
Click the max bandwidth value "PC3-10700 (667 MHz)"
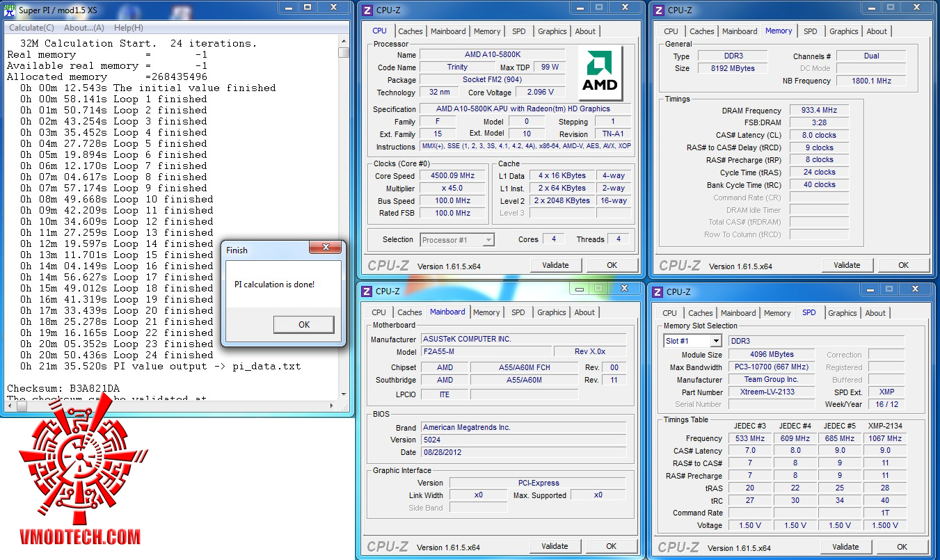(x=772, y=367)
